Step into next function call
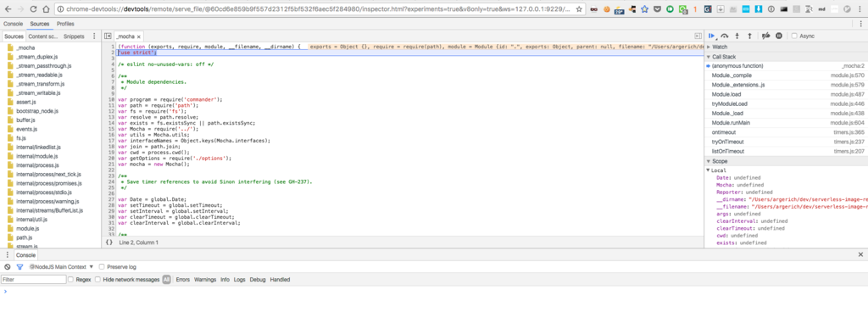Viewport: 868px width, 329px height. tap(737, 36)
